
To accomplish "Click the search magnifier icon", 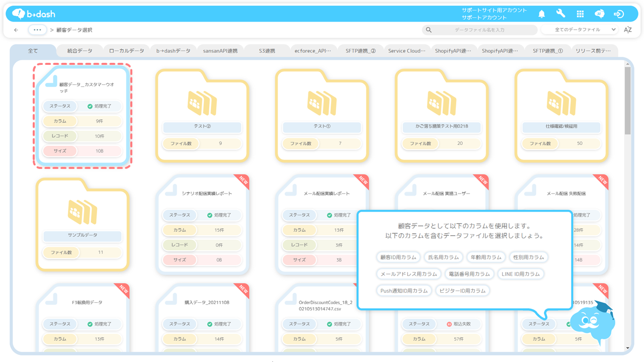I will 429,30.
